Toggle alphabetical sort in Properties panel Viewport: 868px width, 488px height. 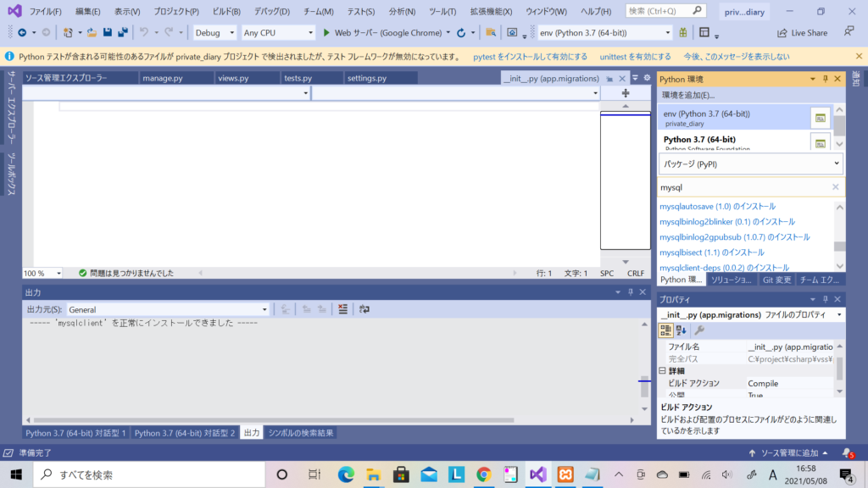click(x=682, y=330)
